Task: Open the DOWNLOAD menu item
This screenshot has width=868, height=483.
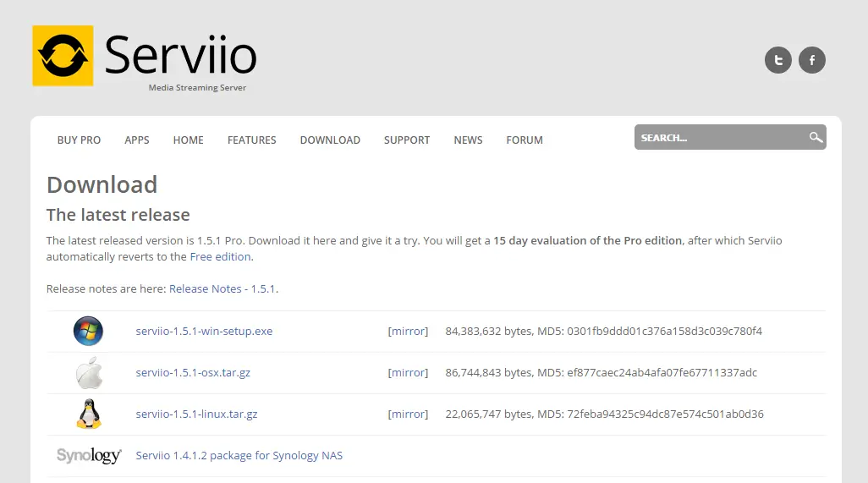Action: point(330,140)
